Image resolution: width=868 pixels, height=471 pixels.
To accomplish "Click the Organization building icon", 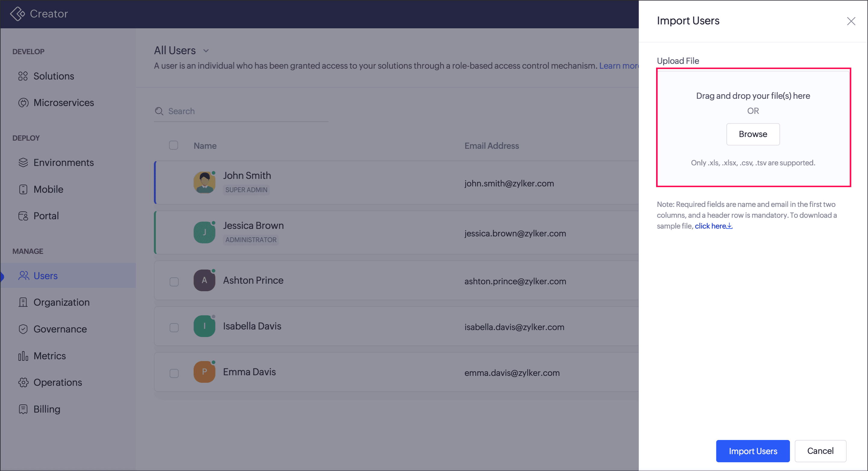I will click(23, 302).
